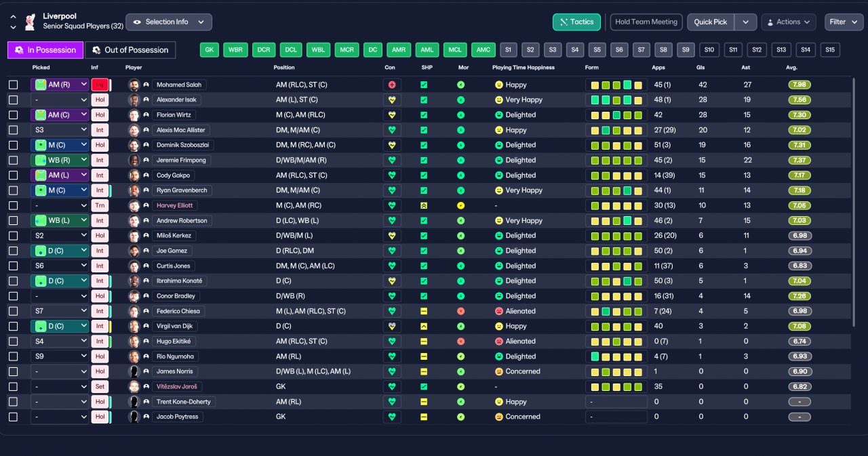Click Ryan Gravenberch's Very Happy face icon

pyautogui.click(x=499, y=190)
